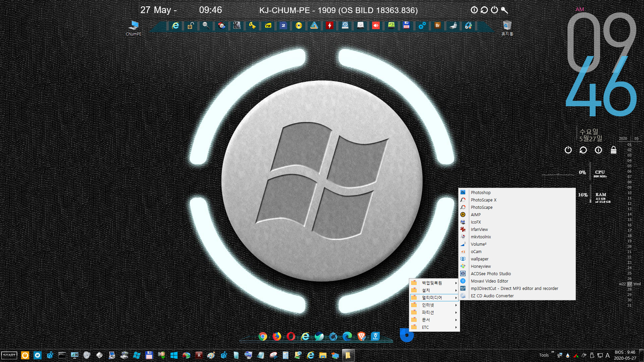
Task: Open the paint palette icon on the taskbar
Action: (211, 355)
